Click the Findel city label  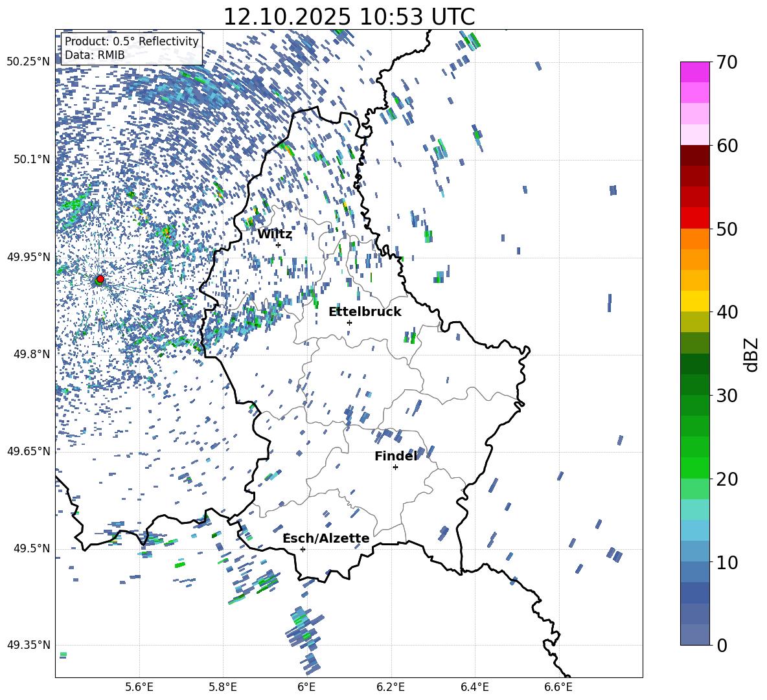coord(396,456)
